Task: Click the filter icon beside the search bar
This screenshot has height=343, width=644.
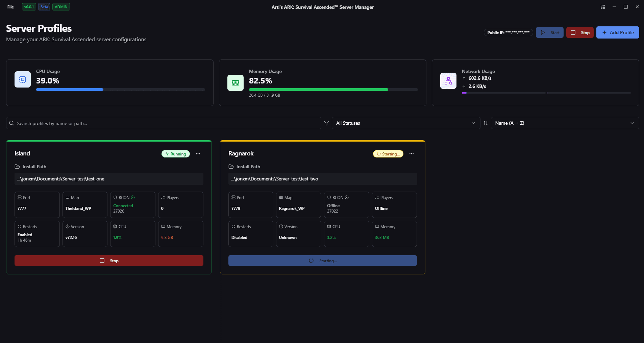Action: click(326, 123)
